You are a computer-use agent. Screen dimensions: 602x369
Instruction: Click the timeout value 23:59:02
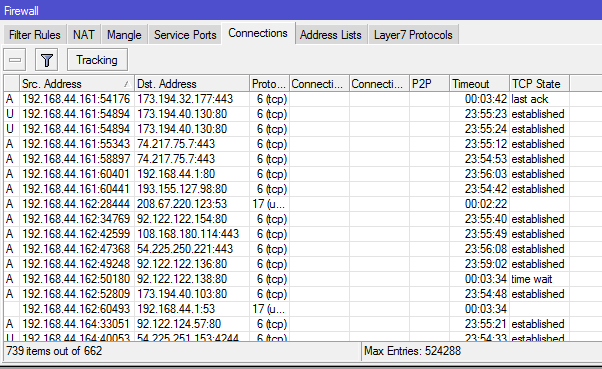coord(486,264)
